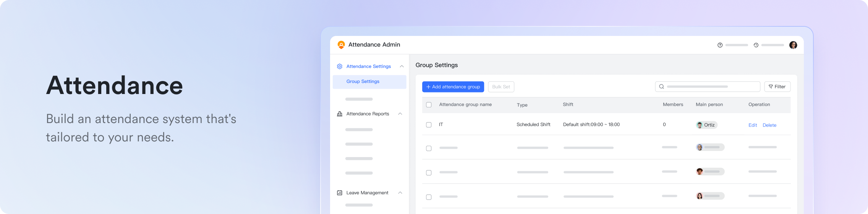Collapse the Leave Management section chevron
The image size is (868, 214).
pyautogui.click(x=400, y=193)
